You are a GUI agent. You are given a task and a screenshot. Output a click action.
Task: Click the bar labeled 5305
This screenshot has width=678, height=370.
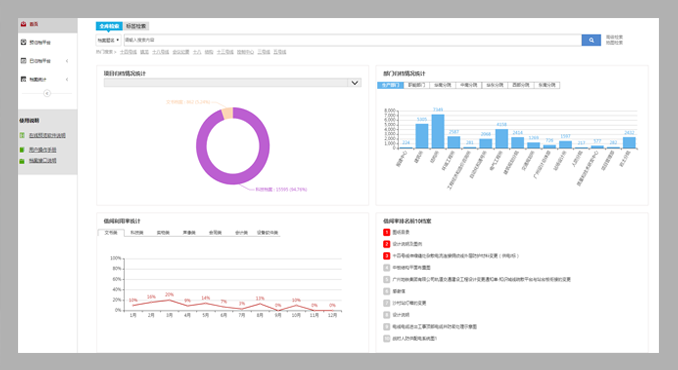click(x=422, y=136)
